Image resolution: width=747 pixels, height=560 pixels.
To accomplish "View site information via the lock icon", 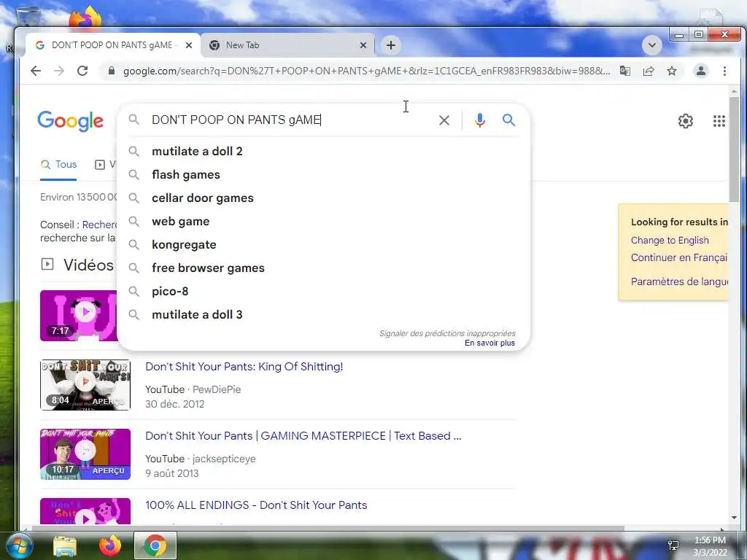I will [112, 71].
